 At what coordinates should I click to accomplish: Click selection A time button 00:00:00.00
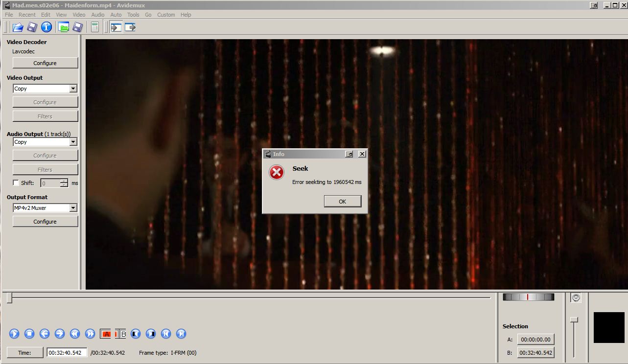coord(535,340)
